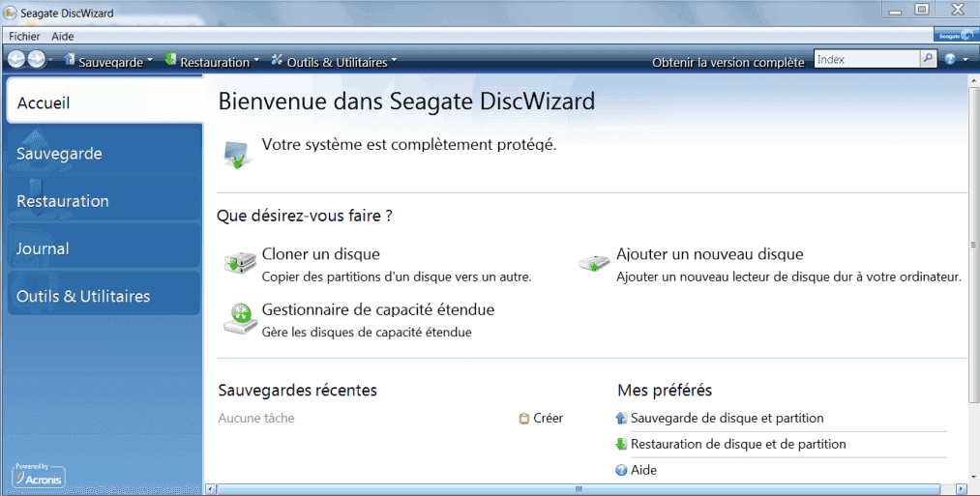The height and width of the screenshot is (496, 980).
Task: Click the Acronis logo in the sidebar
Action: [x=39, y=476]
